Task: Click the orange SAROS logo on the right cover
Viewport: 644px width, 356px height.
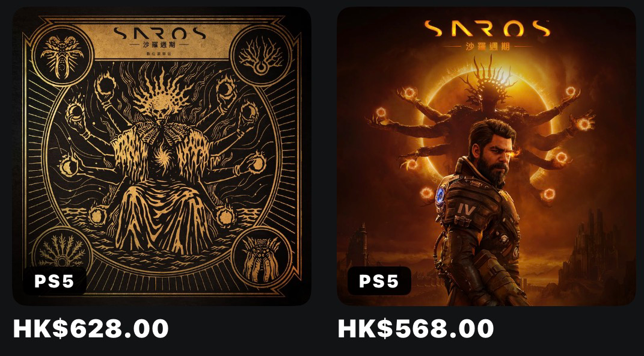Action: (487, 28)
